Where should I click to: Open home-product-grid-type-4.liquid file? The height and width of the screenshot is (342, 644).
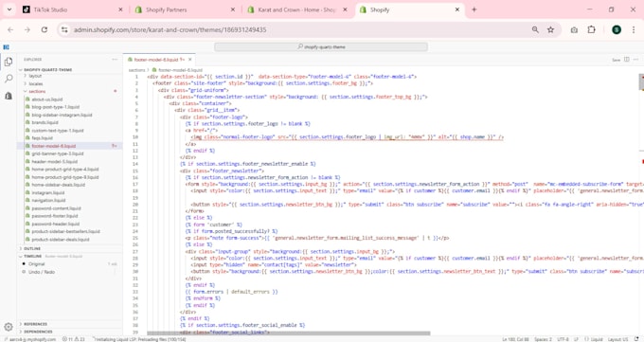click(x=65, y=170)
